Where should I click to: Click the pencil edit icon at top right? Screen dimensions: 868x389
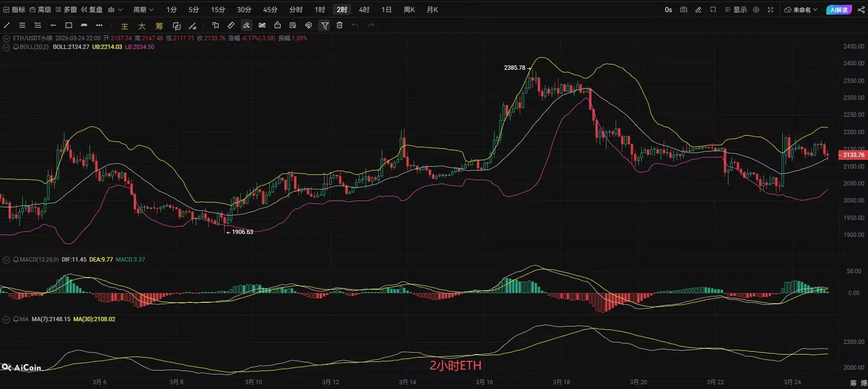coord(698,10)
